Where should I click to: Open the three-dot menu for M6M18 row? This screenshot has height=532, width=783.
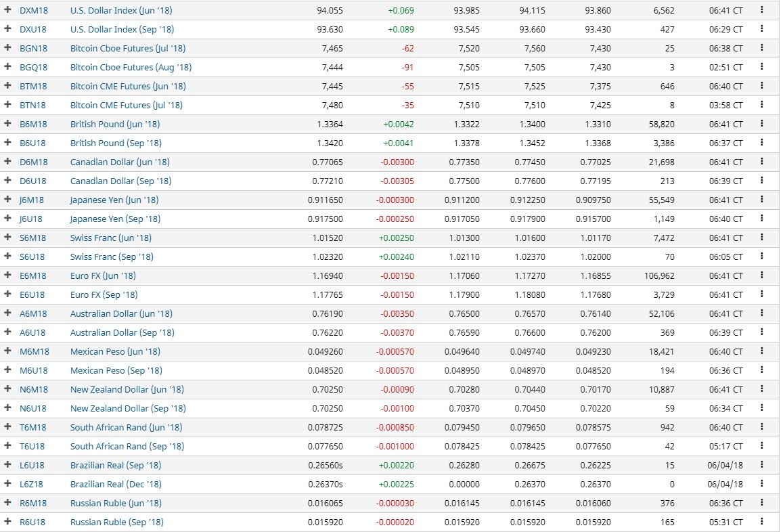(761, 351)
